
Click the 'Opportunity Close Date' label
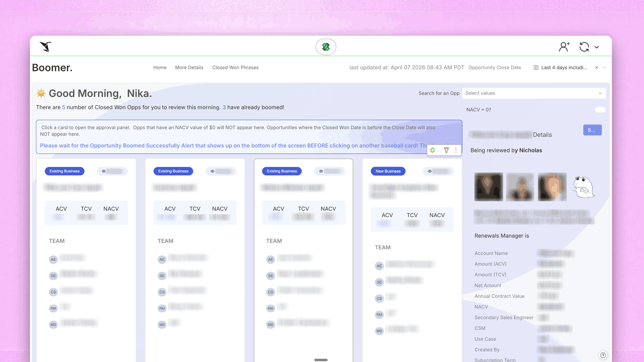pos(495,67)
